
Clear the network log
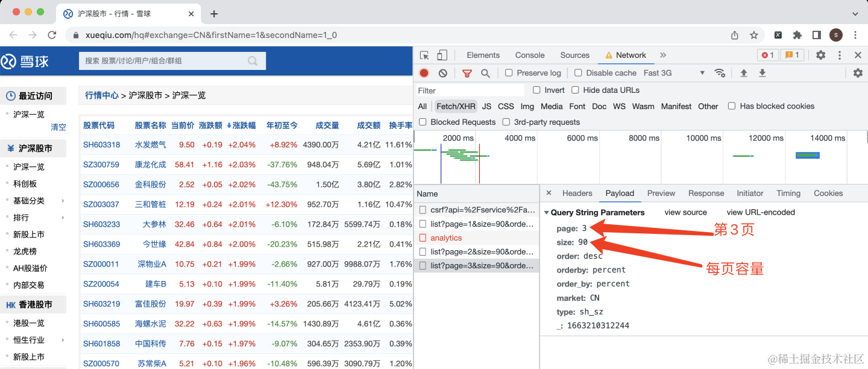click(443, 73)
